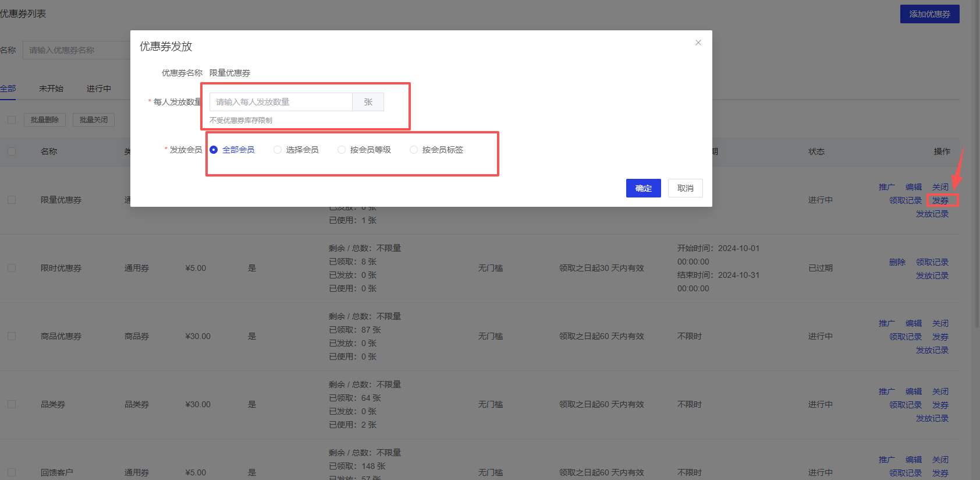Click 发券 link for 限量优惠券
This screenshot has width=980, height=480.
[x=940, y=200]
